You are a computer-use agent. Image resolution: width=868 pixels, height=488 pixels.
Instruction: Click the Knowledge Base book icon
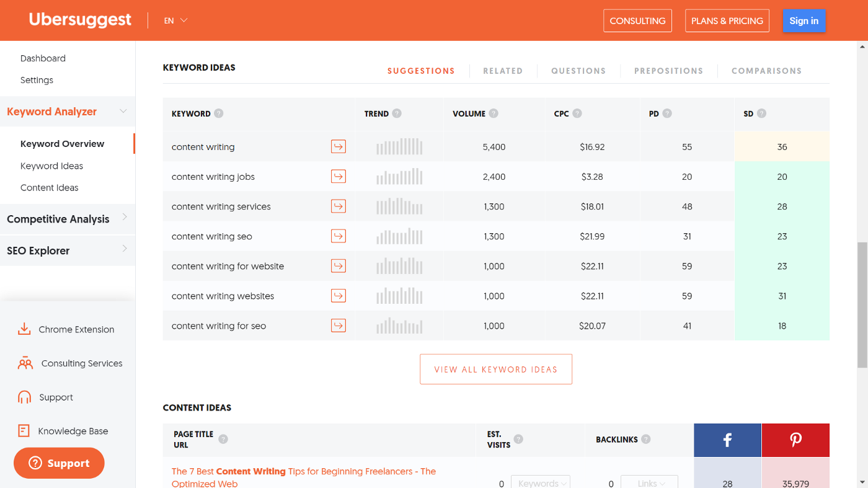point(24,431)
